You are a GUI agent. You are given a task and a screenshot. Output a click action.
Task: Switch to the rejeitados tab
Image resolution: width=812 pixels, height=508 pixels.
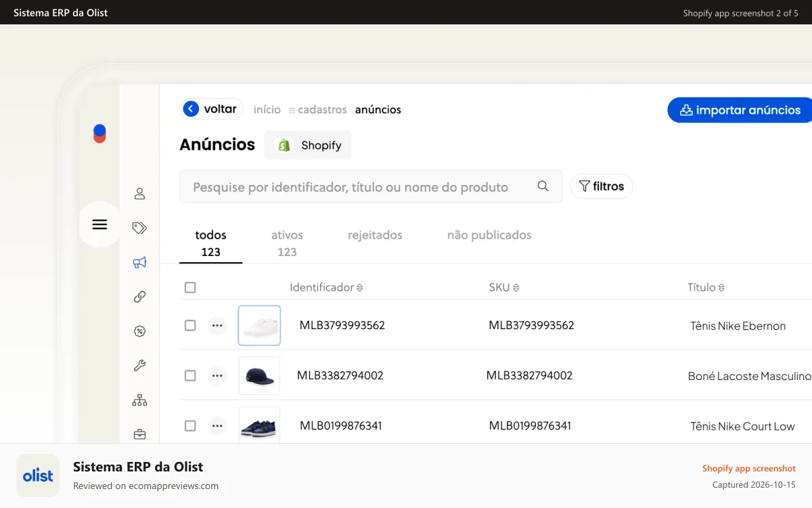click(x=375, y=235)
